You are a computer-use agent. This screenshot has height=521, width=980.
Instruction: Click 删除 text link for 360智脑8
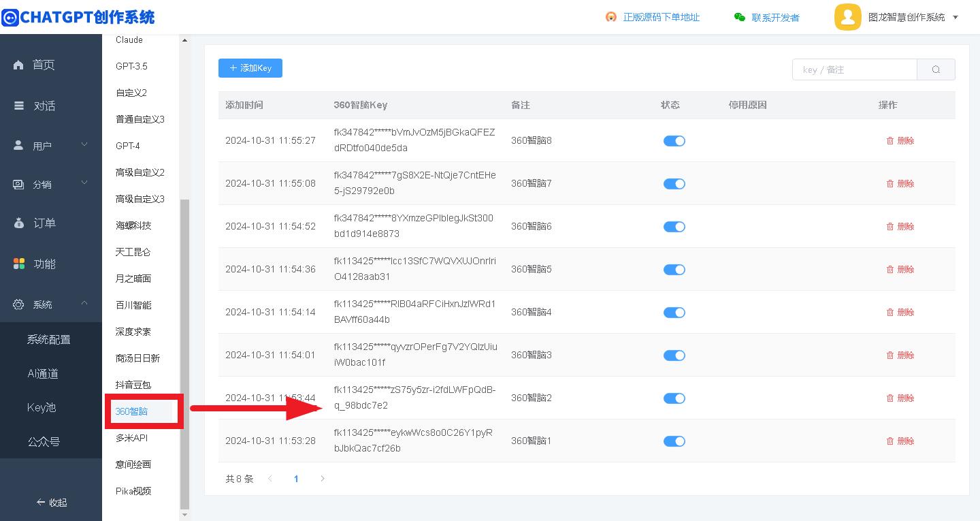tap(906, 141)
